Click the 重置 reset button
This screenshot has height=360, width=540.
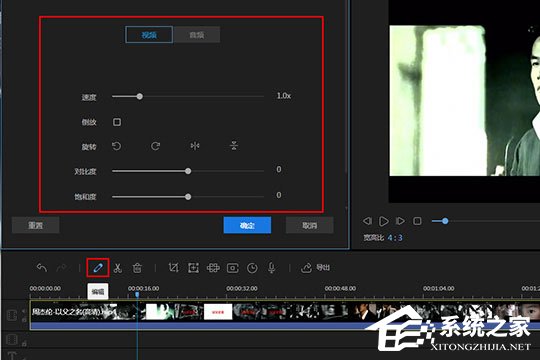coord(35,225)
